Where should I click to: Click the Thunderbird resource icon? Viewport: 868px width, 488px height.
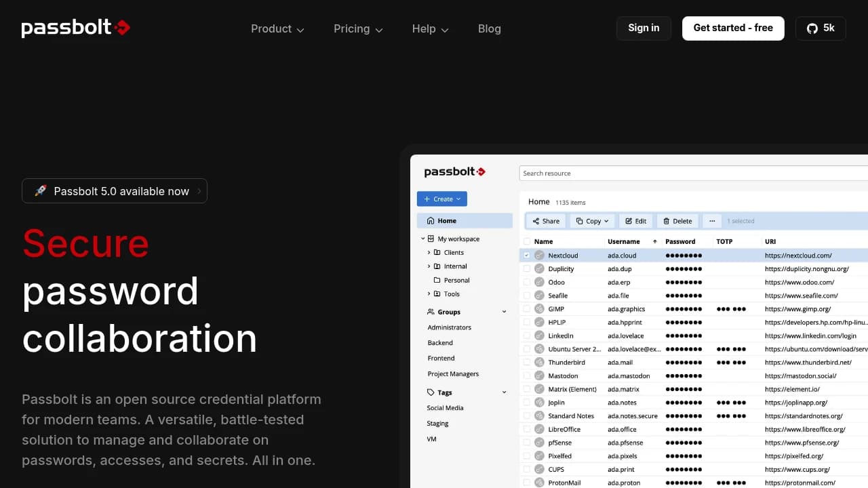tap(540, 363)
